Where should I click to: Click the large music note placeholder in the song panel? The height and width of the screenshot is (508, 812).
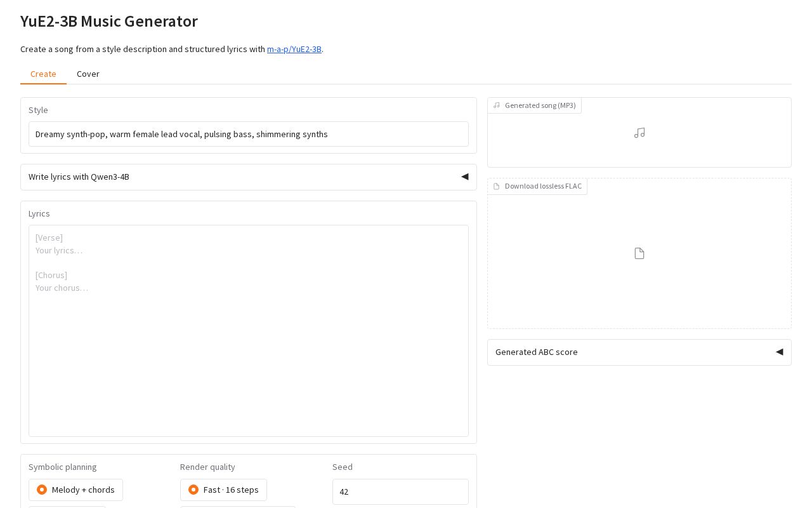pos(639,133)
